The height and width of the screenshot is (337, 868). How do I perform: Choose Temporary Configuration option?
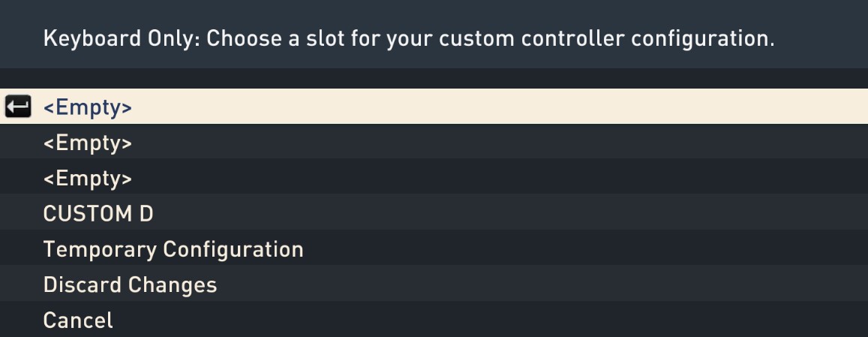(434, 248)
